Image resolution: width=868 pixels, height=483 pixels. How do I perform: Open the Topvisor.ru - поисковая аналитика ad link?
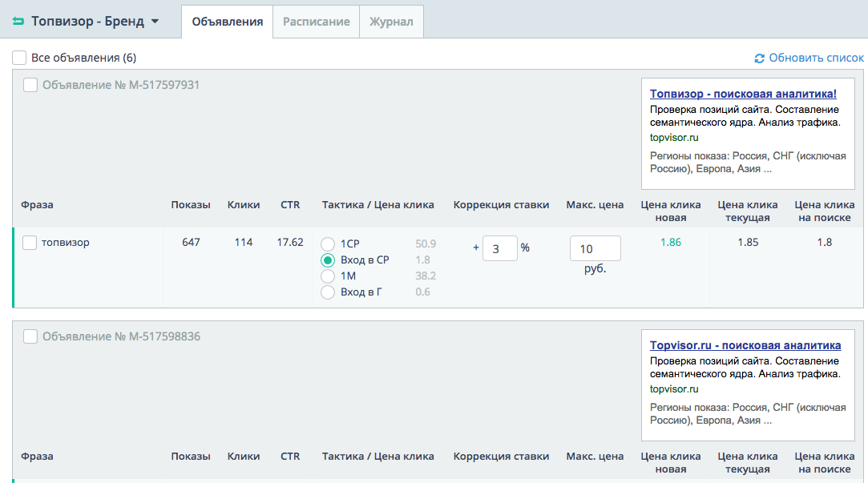point(745,345)
